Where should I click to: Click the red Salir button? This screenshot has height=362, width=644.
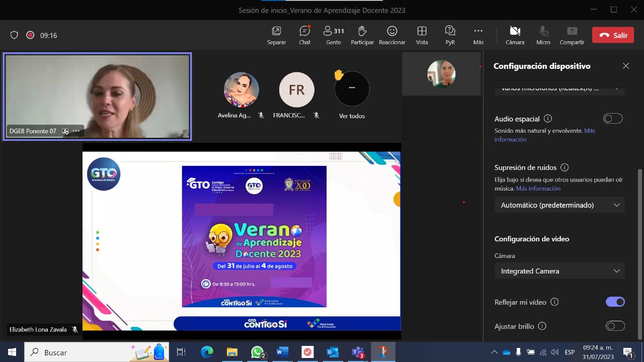pos(613,35)
